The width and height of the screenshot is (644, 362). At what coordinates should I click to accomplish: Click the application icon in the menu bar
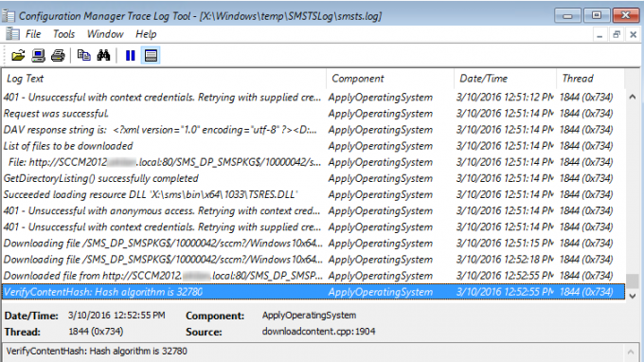pos(12,34)
